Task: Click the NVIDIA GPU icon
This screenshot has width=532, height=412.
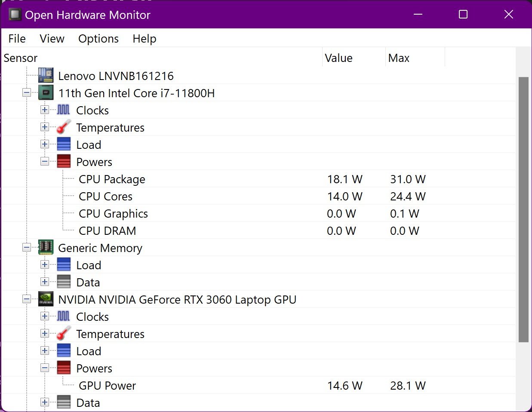Action: (46, 299)
